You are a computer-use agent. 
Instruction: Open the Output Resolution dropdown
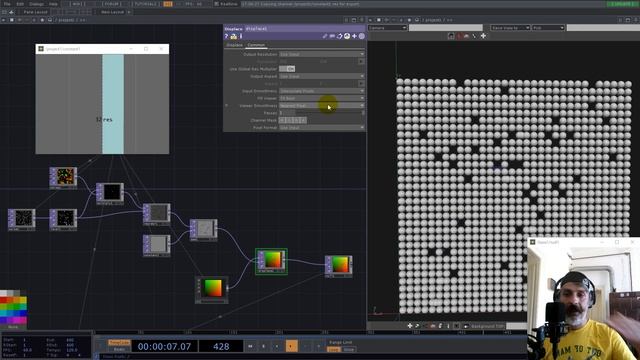coord(322,54)
